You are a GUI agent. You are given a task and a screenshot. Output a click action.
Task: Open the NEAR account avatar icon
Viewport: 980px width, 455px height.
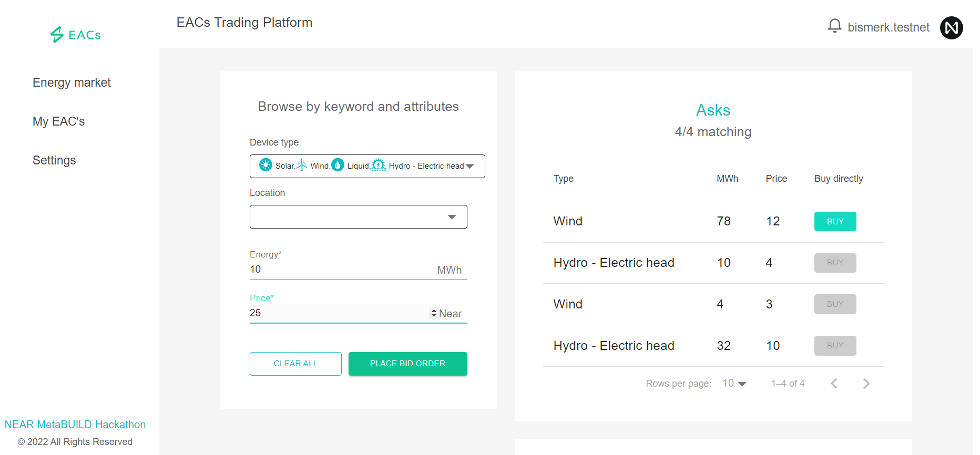coord(951,27)
